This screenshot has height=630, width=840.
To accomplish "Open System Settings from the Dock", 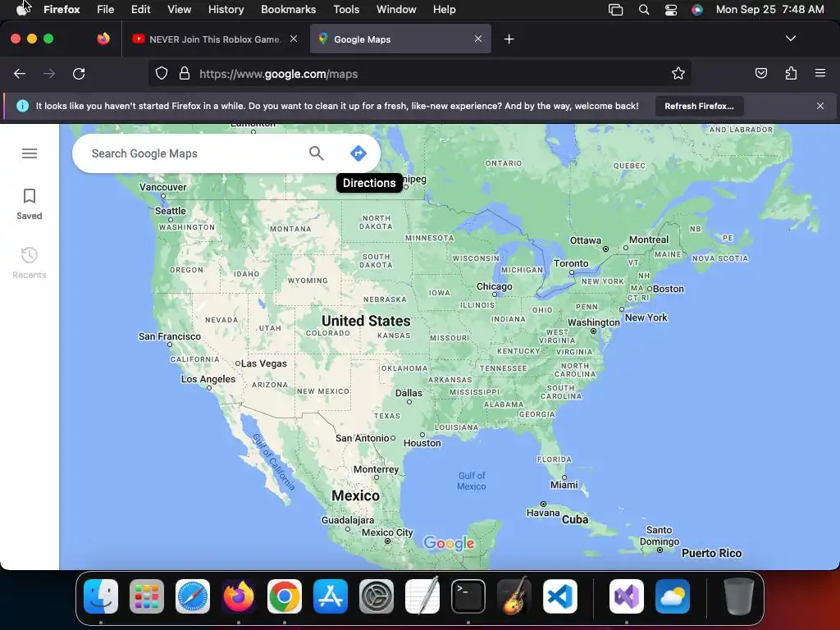I will point(376,596).
